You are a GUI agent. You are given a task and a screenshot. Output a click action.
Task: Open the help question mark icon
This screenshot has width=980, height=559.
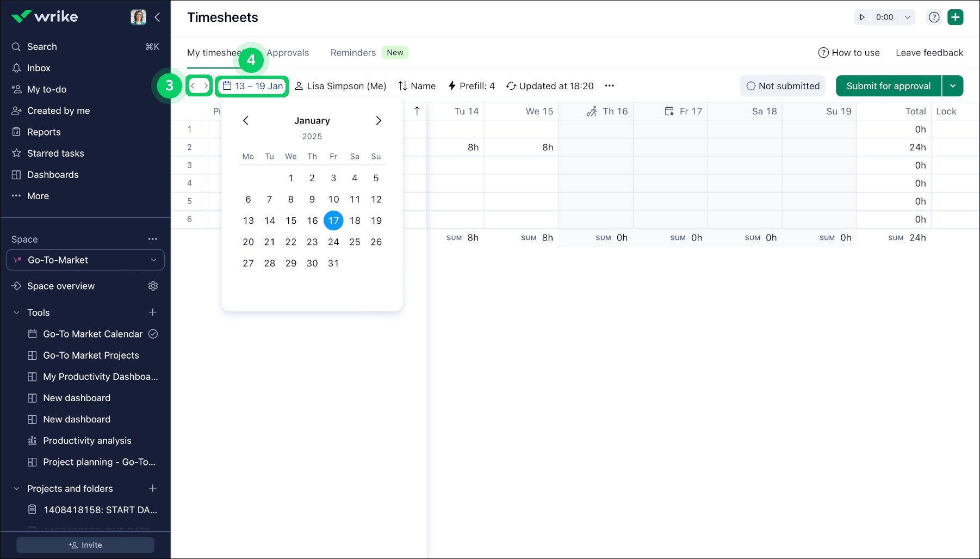934,17
